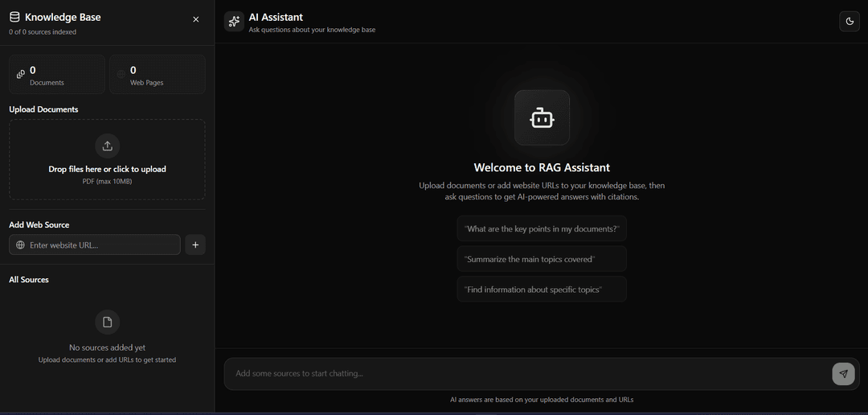Click the globe icon in URL field
This screenshot has width=868, height=415.
21,245
